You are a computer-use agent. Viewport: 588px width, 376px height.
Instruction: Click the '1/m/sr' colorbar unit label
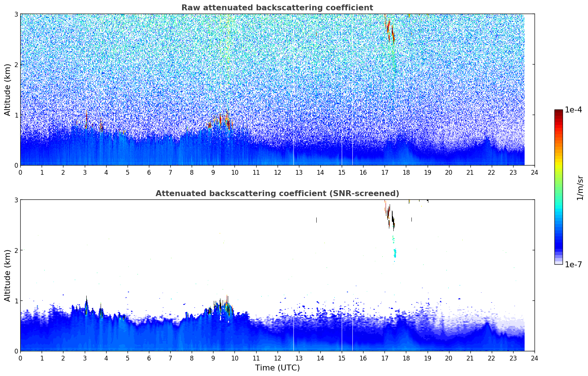(580, 188)
